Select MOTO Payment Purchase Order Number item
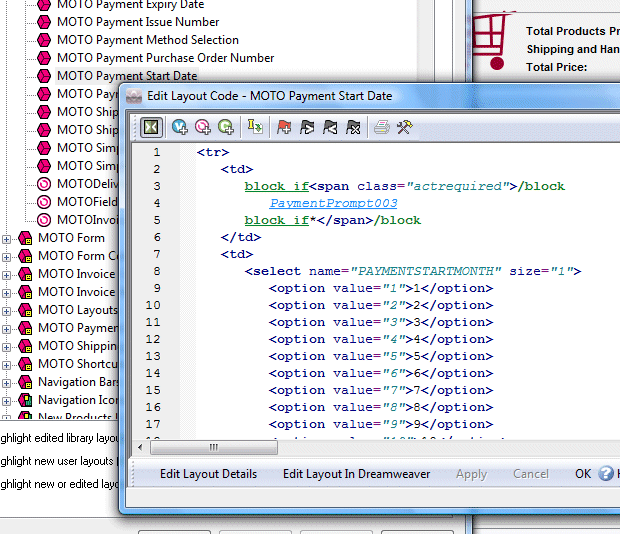 click(x=165, y=58)
